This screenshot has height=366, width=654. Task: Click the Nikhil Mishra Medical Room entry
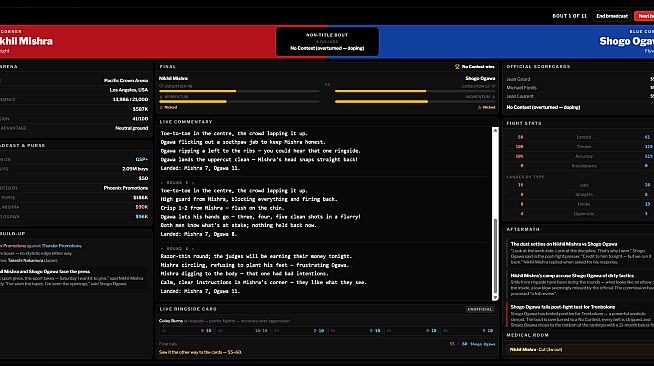click(x=580, y=350)
